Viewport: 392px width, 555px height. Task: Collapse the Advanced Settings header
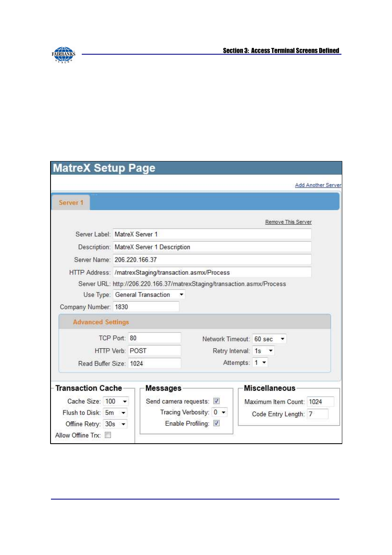pyautogui.click(x=195, y=322)
